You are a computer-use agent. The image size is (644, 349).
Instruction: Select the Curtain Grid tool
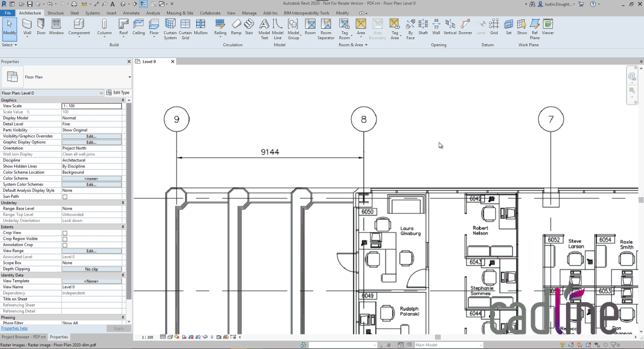pyautogui.click(x=185, y=29)
